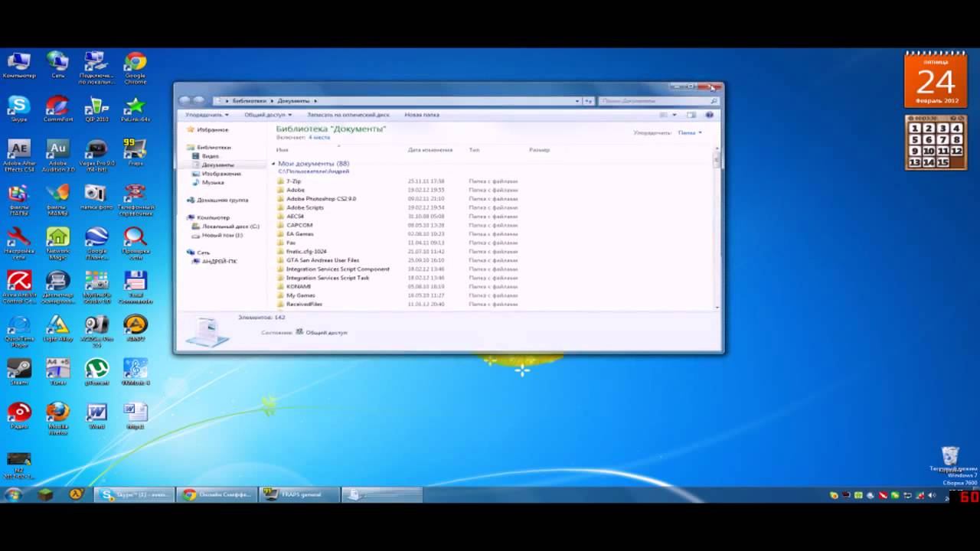Viewport: 980px width, 551px height.
Task: Select the Steam desktop shortcut
Action: (x=18, y=372)
